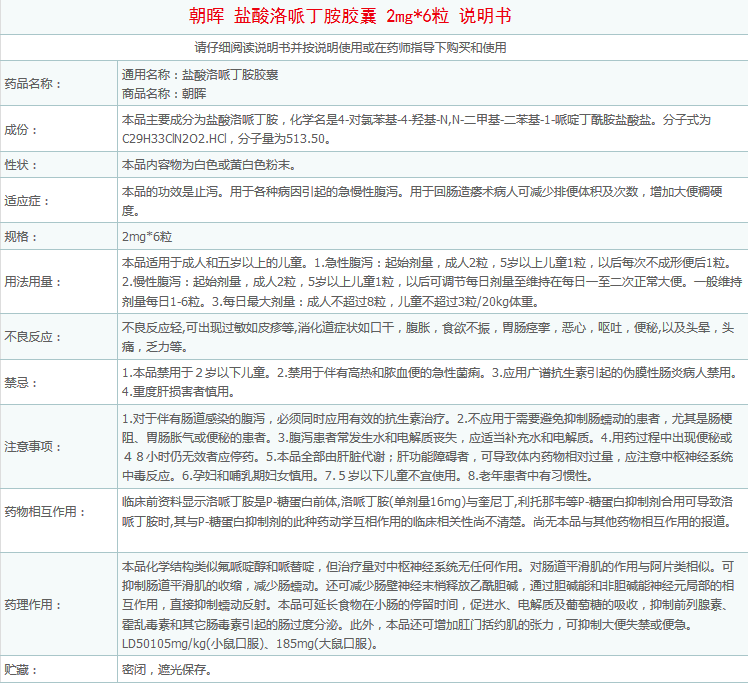Select the 药物相互作用 row label
The height and width of the screenshot is (683, 748).
tap(45, 512)
